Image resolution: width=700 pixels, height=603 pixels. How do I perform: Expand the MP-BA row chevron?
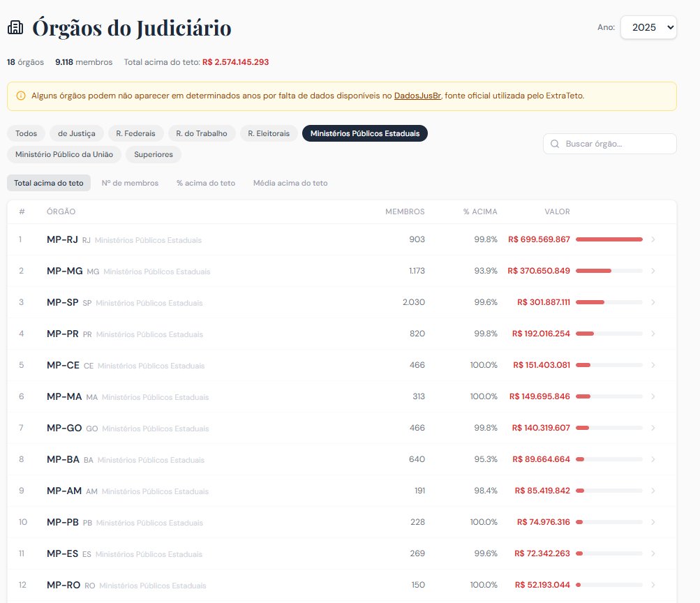(x=653, y=459)
